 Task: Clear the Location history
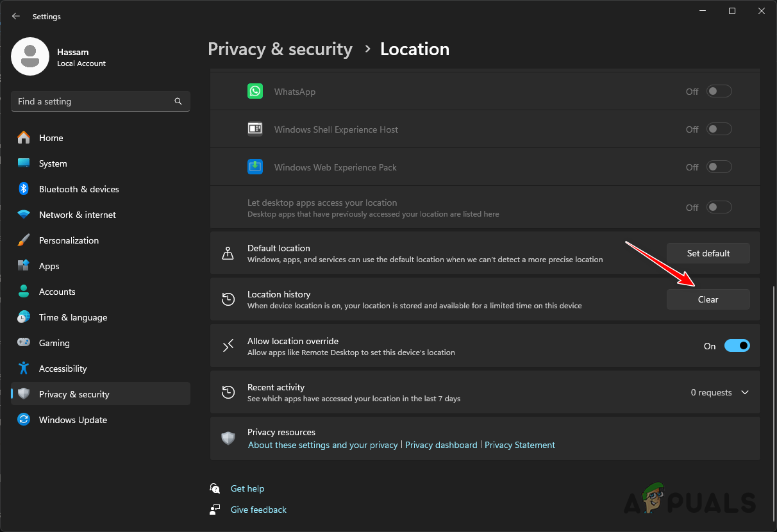tap(708, 299)
